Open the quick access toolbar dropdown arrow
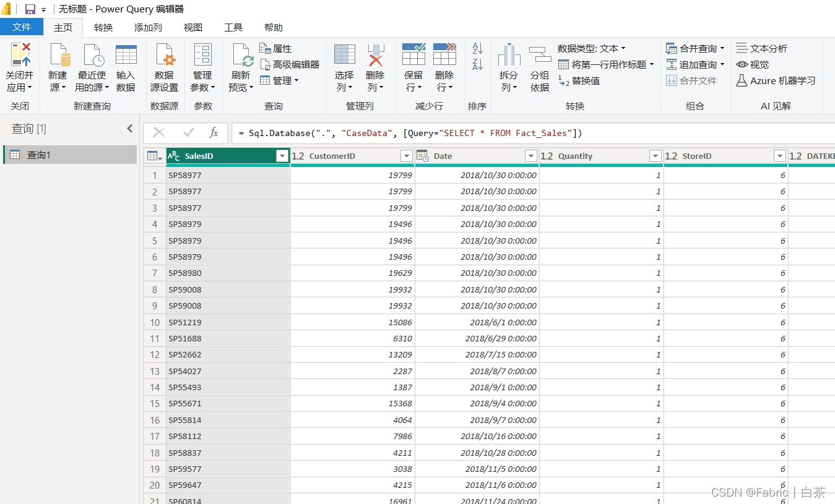 (44, 10)
